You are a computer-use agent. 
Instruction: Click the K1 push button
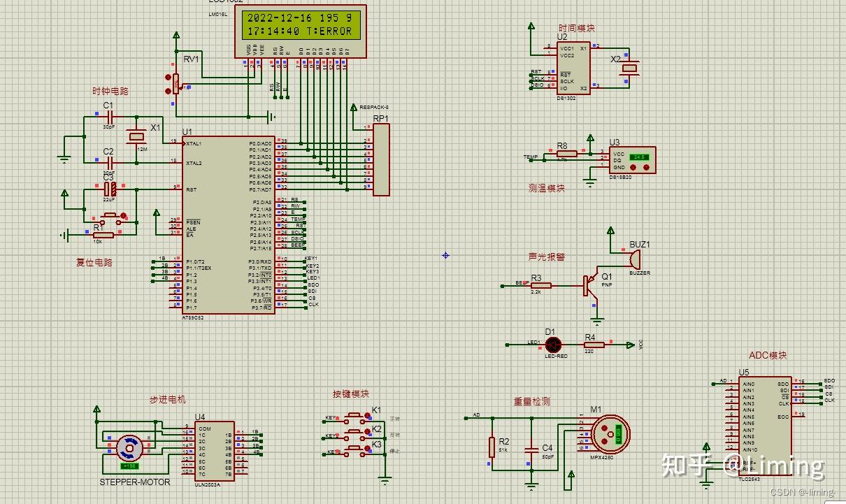coord(356,417)
